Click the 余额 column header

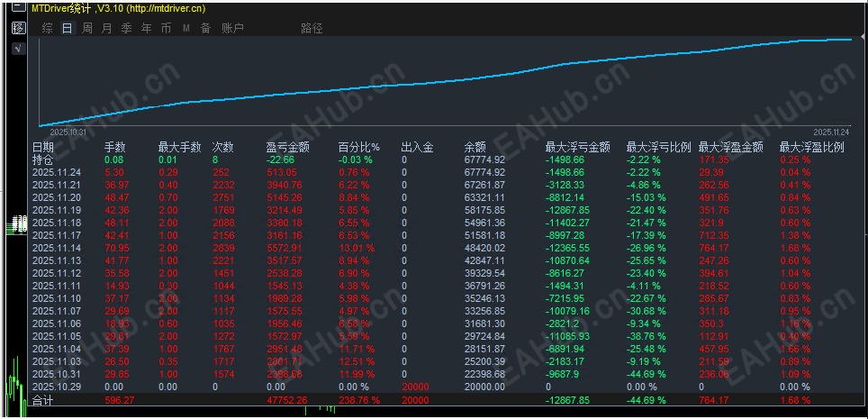[475, 148]
